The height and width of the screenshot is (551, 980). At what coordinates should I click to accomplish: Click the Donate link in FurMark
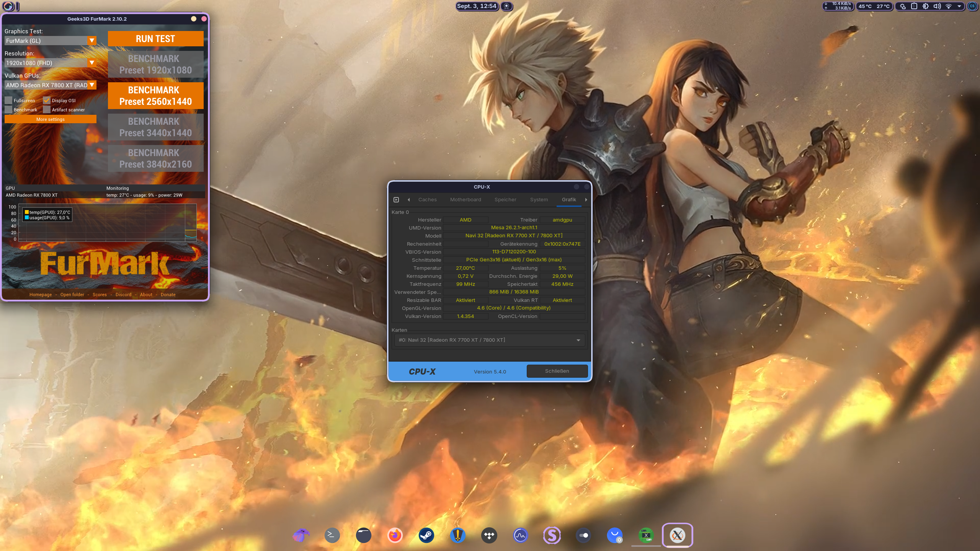[x=168, y=295]
